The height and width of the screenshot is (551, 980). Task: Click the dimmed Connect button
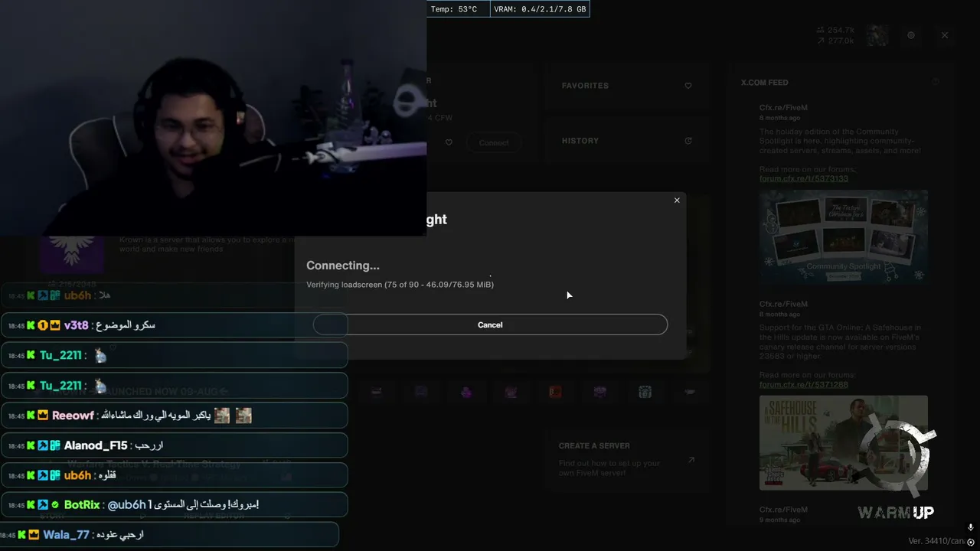(x=494, y=143)
